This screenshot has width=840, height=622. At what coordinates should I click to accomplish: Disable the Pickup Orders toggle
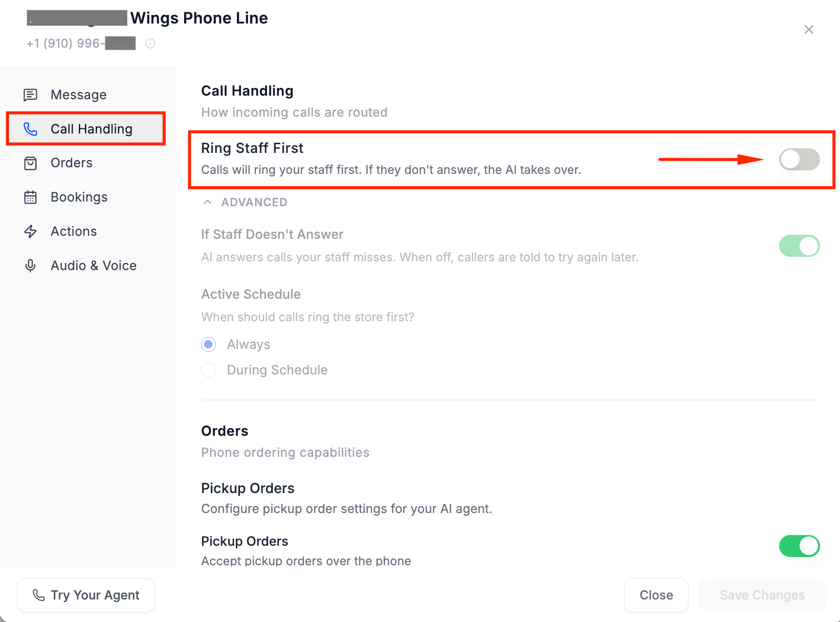[x=799, y=546]
